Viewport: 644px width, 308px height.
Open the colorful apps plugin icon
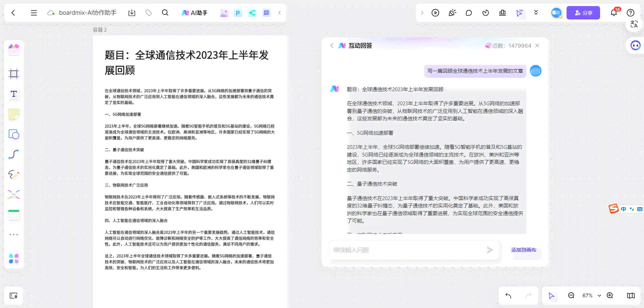[14, 259]
